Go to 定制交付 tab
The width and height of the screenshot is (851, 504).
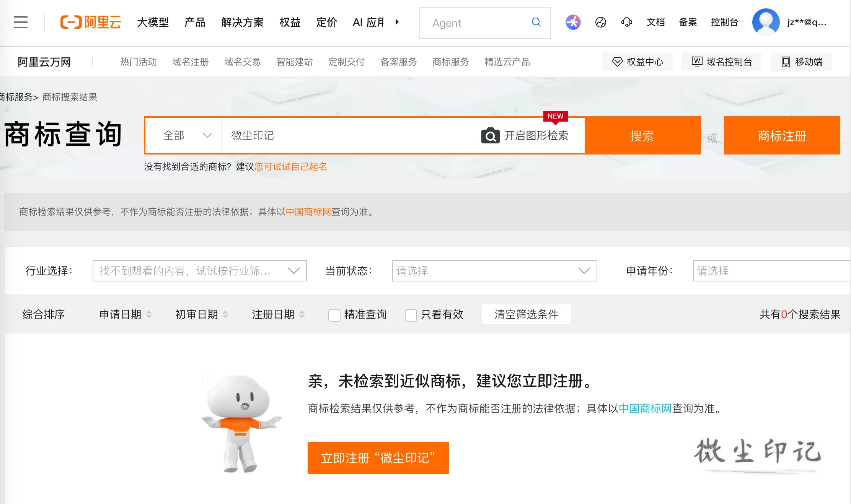click(346, 62)
